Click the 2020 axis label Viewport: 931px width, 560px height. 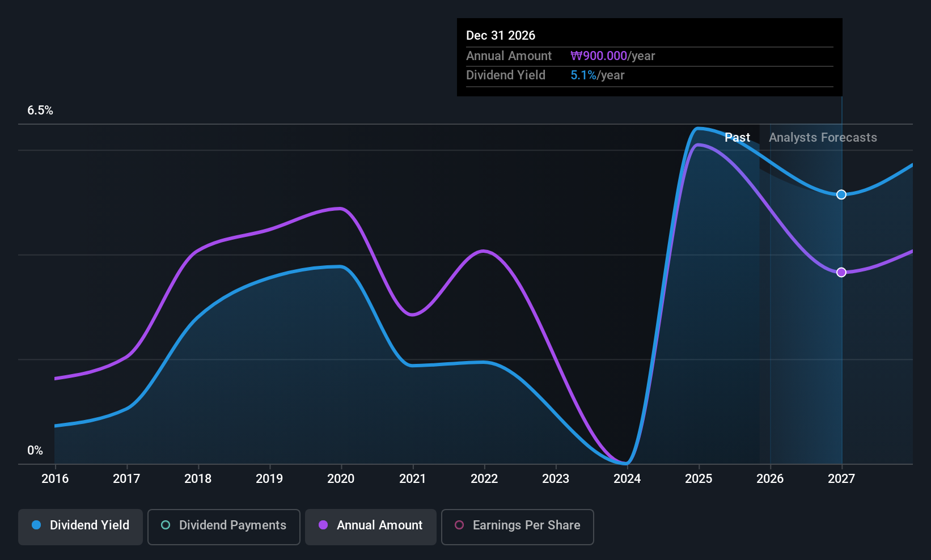pos(341,479)
